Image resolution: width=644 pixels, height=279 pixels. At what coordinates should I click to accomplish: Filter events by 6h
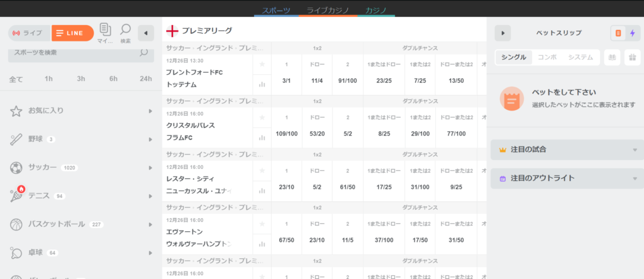[x=113, y=79]
